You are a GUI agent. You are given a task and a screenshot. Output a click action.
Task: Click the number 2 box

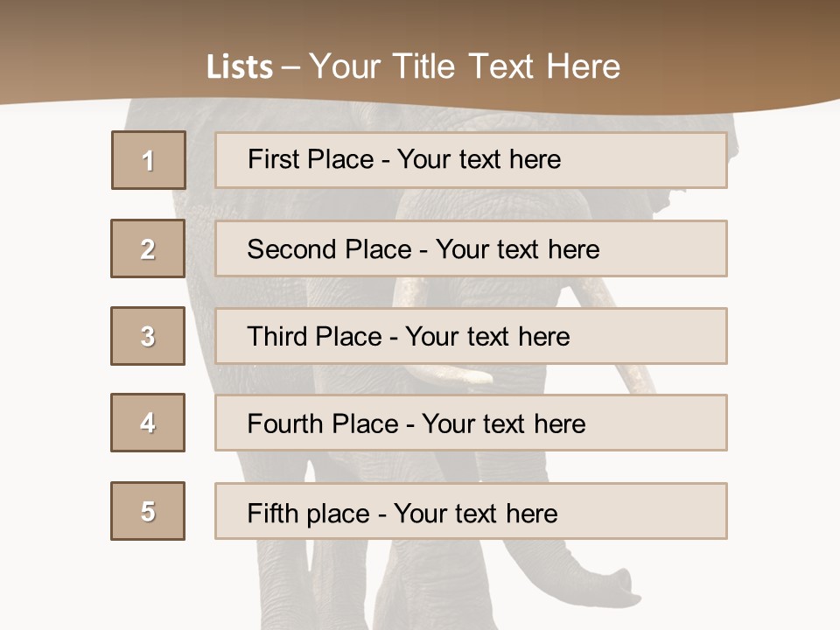(148, 248)
